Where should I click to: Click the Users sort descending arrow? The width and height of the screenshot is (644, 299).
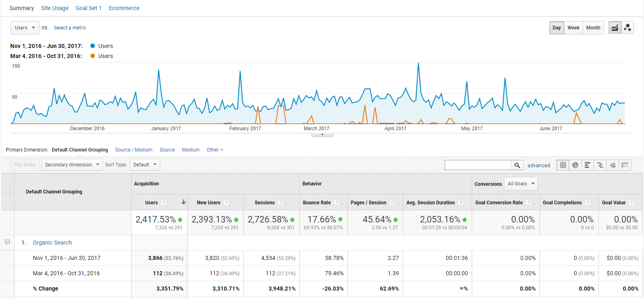pyautogui.click(x=184, y=202)
